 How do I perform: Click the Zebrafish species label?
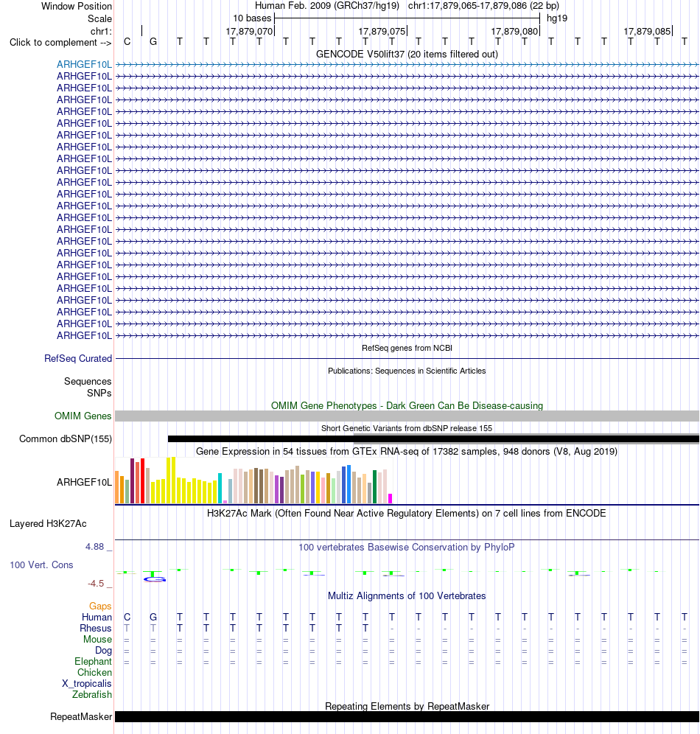pos(92,695)
